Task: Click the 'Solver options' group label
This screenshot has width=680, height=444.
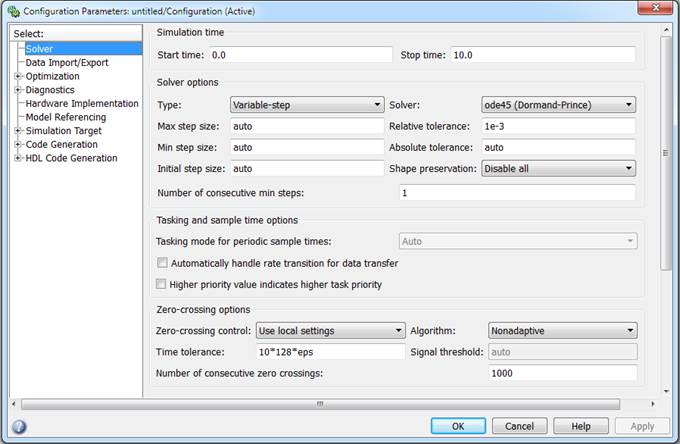Action: (187, 82)
